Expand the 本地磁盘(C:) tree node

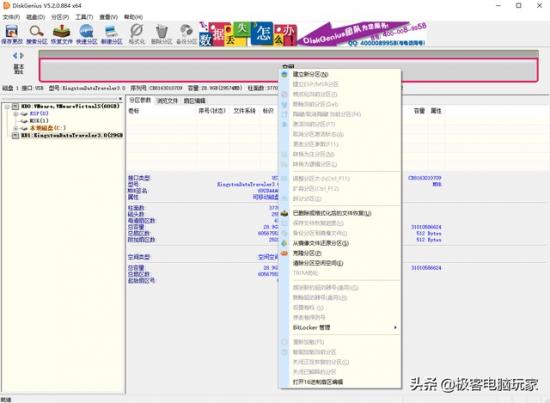[15, 128]
